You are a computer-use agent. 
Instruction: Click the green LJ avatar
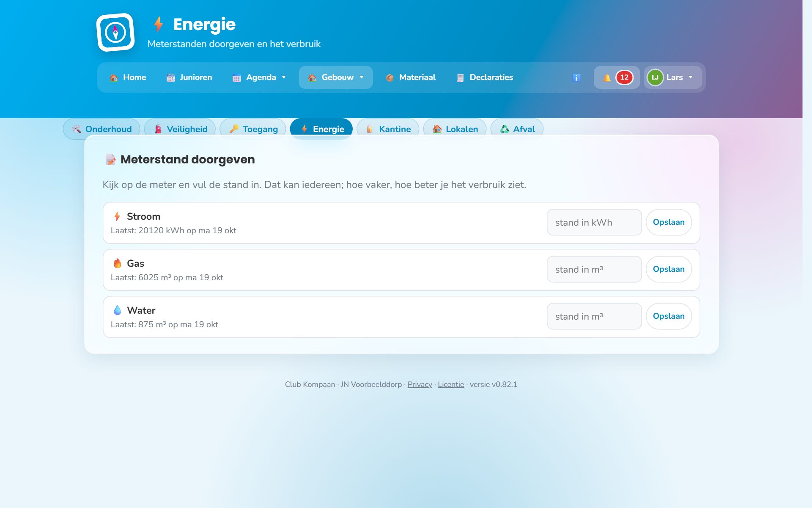pos(655,77)
